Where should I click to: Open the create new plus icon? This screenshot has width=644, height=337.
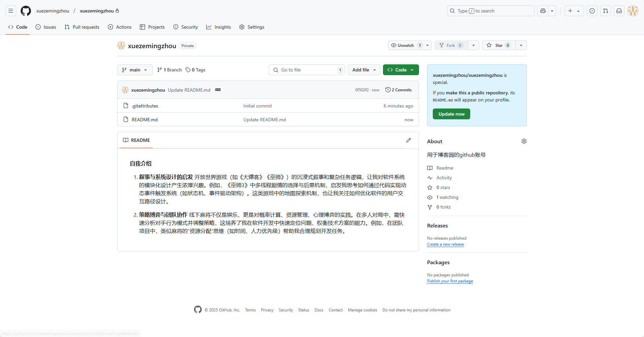(570, 10)
